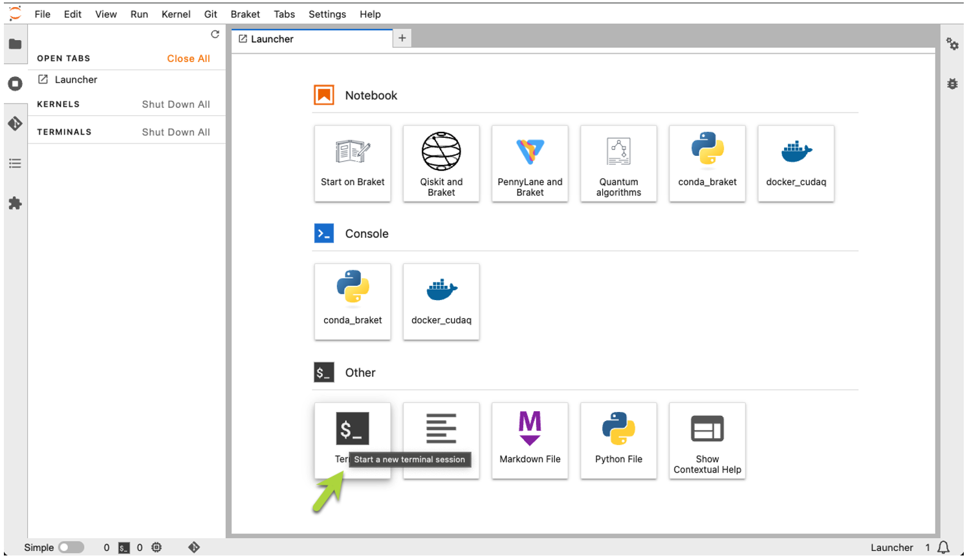Image resolution: width=967 pixels, height=560 pixels.
Task: Open the file browser sidebar
Action: click(x=15, y=44)
